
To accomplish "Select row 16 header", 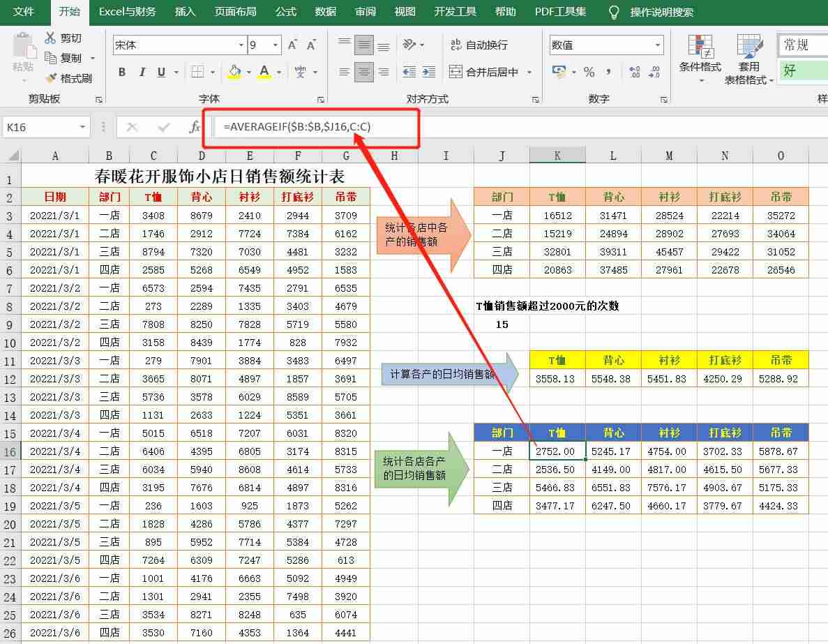I will [10, 451].
